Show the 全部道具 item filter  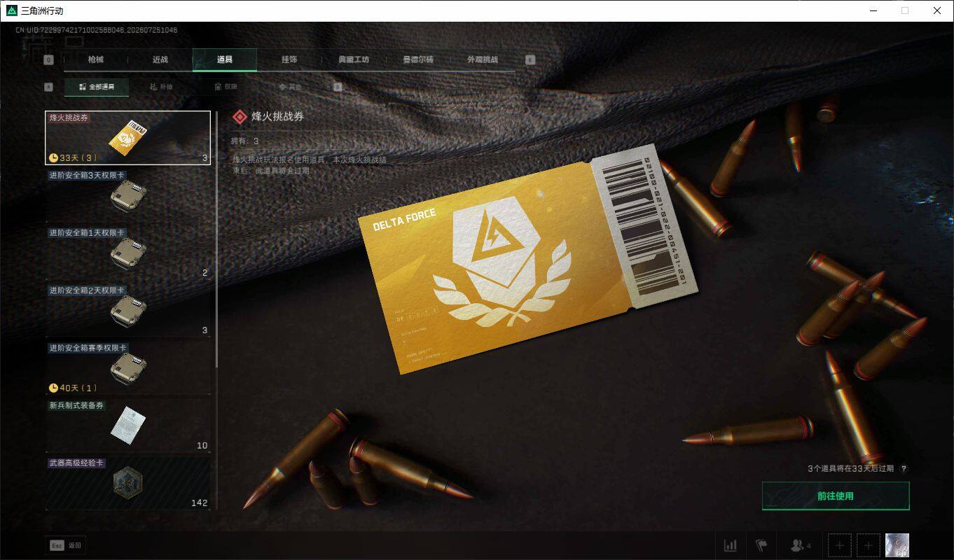point(97,87)
